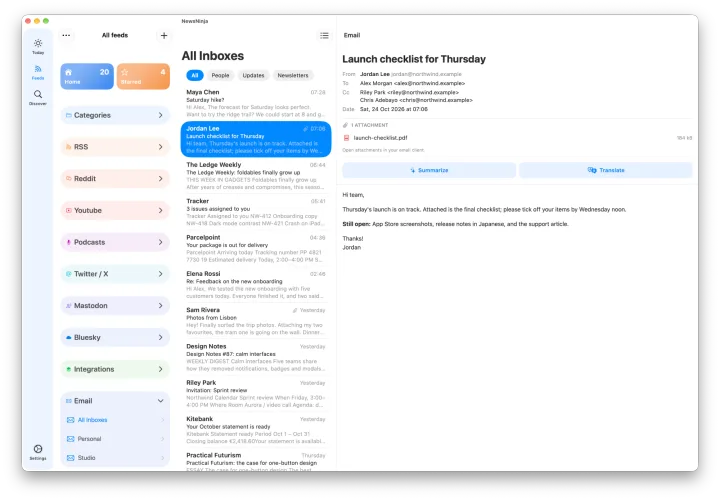Click the Summarize button

pyautogui.click(x=429, y=170)
